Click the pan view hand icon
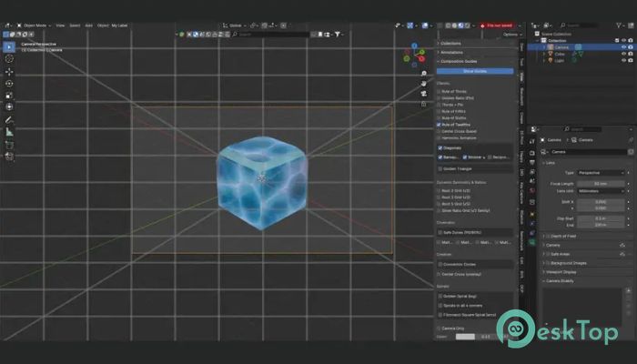The image size is (637, 364). pos(424,84)
